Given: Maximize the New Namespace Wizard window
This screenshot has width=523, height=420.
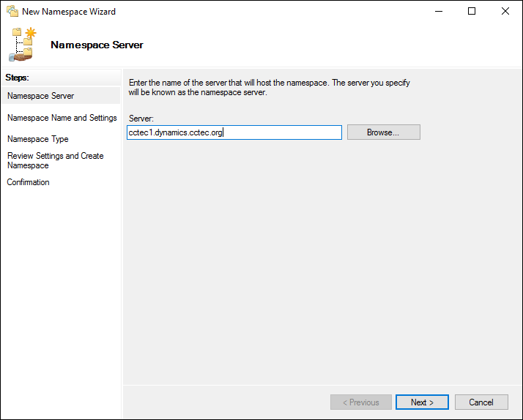Looking at the screenshot, I should coord(472,11).
